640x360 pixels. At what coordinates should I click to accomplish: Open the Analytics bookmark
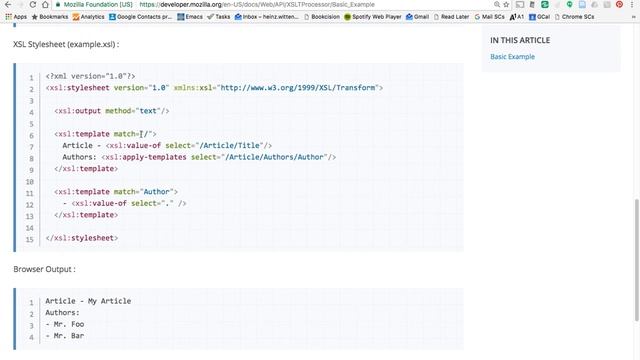(89, 17)
